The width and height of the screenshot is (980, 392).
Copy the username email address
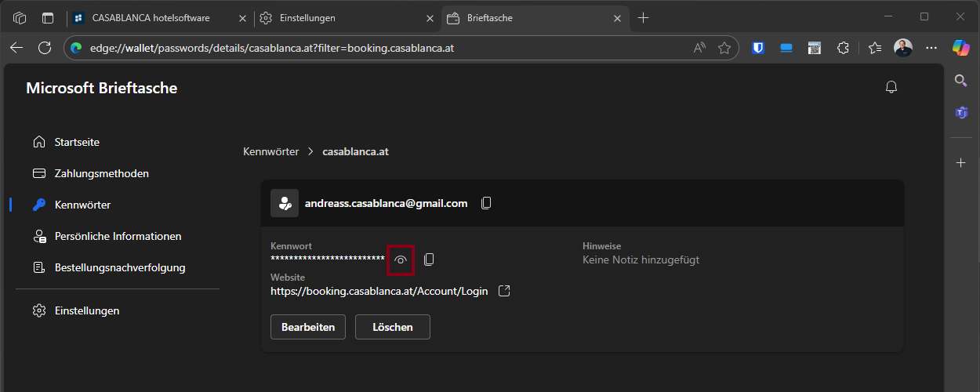[x=486, y=203]
